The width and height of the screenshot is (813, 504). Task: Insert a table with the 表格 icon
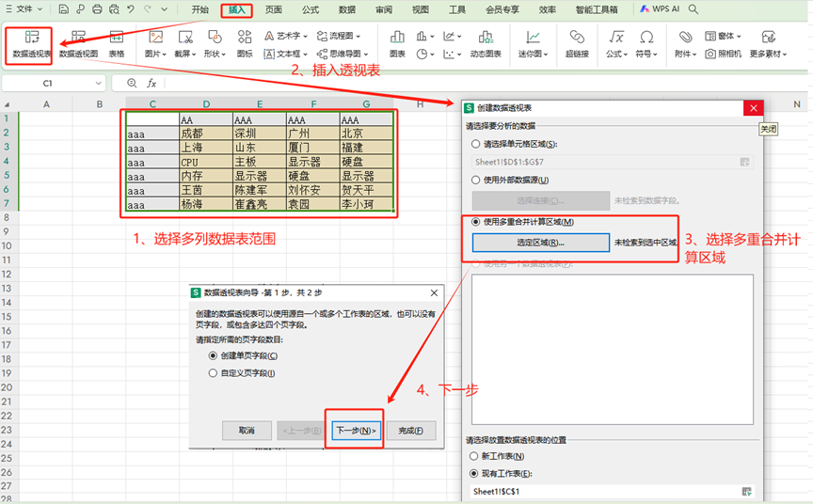pyautogui.click(x=117, y=38)
